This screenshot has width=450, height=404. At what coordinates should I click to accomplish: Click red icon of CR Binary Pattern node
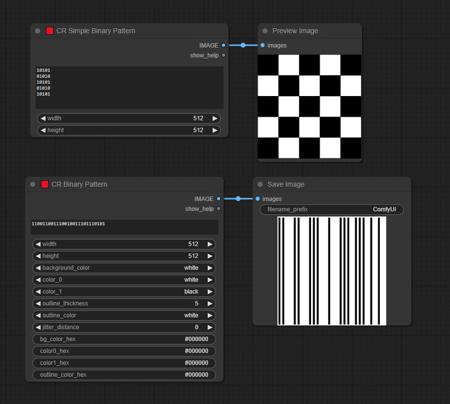click(45, 184)
